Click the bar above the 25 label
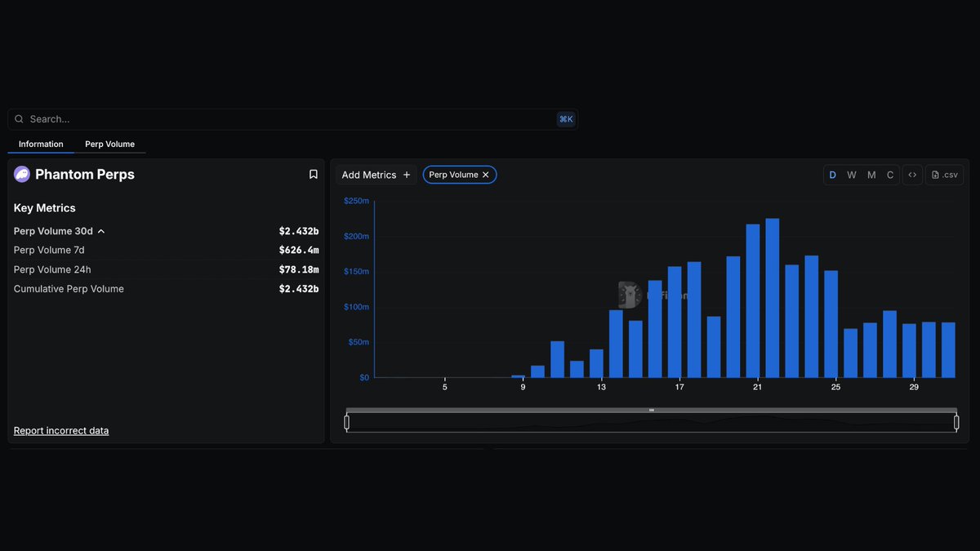The height and width of the screenshot is (551, 980). tap(831, 324)
